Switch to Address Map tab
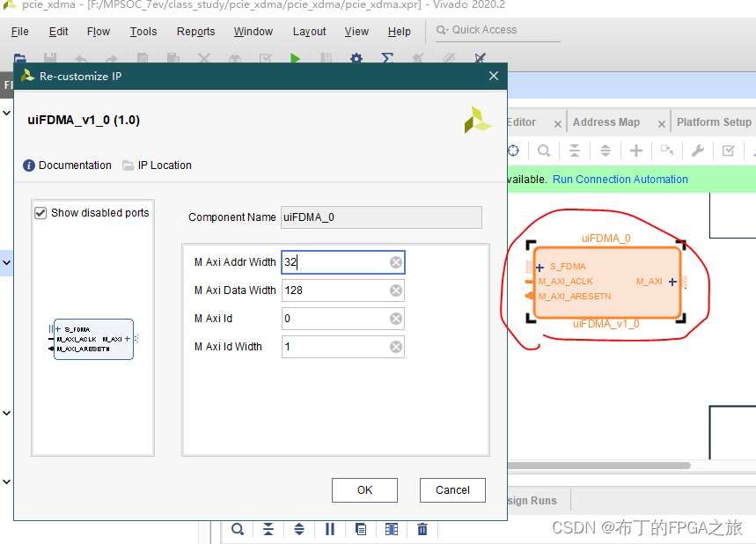This screenshot has width=756, height=544. click(x=606, y=122)
